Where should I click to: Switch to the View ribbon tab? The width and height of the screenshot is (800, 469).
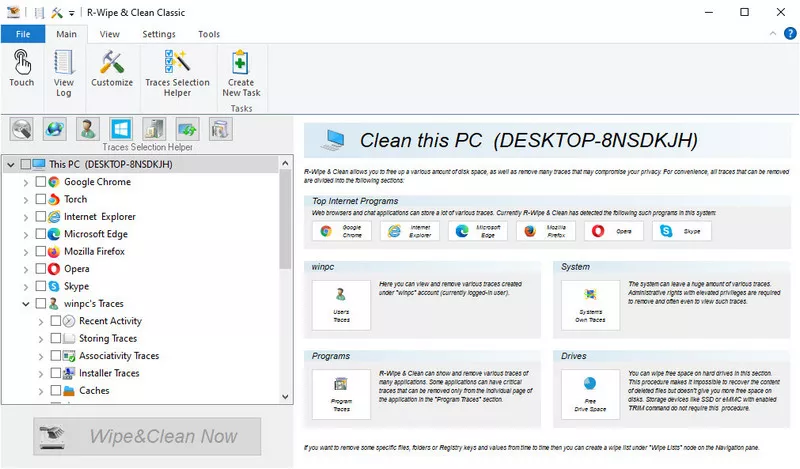tap(109, 34)
